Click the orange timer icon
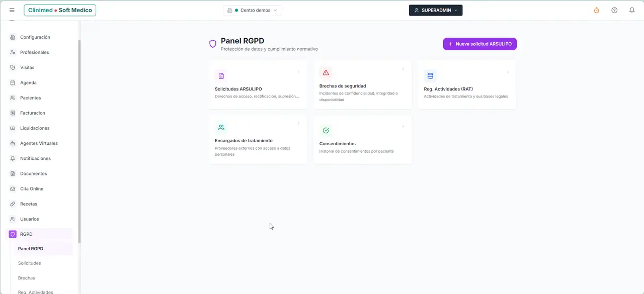 [597, 10]
